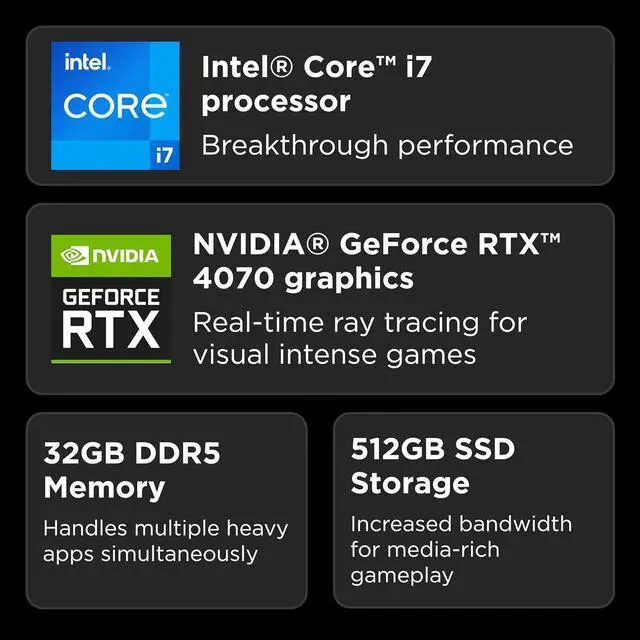Click the Intel Core i7 badge
Viewport: 640px width, 640px height.
pos(115,106)
